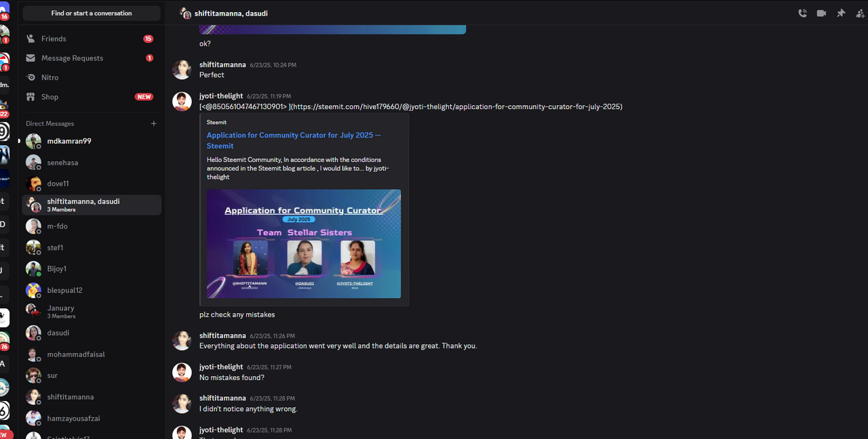
Task: Click the jyoti-thelight username at 11:19 PM
Action: 221,96
